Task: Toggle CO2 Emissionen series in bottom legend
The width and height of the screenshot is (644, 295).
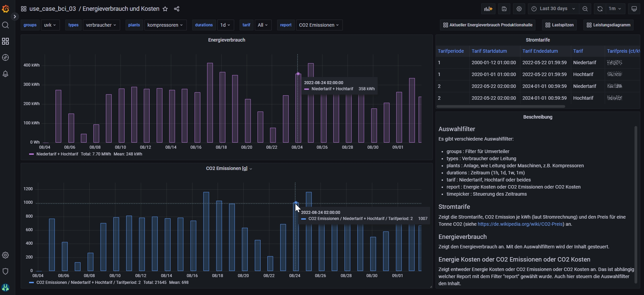Action: (x=88, y=282)
